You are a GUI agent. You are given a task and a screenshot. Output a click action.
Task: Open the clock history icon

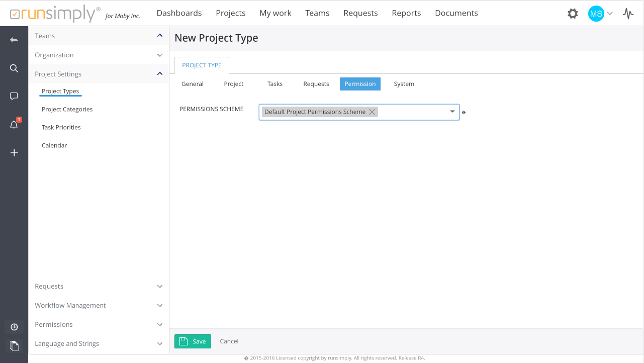click(14, 327)
